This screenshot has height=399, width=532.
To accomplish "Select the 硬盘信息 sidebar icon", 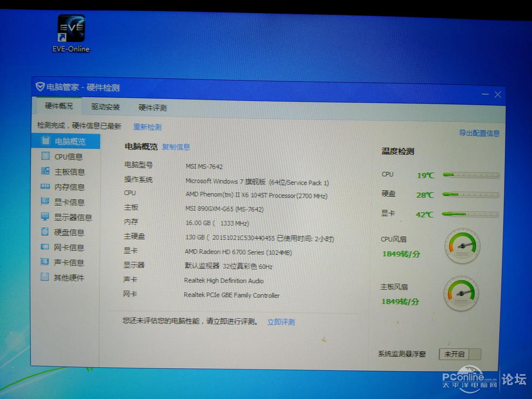I will click(x=45, y=232).
